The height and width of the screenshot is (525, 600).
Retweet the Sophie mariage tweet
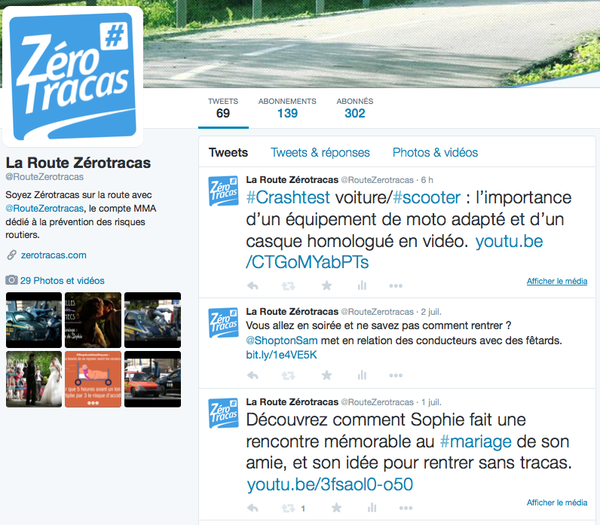pyautogui.click(x=288, y=508)
